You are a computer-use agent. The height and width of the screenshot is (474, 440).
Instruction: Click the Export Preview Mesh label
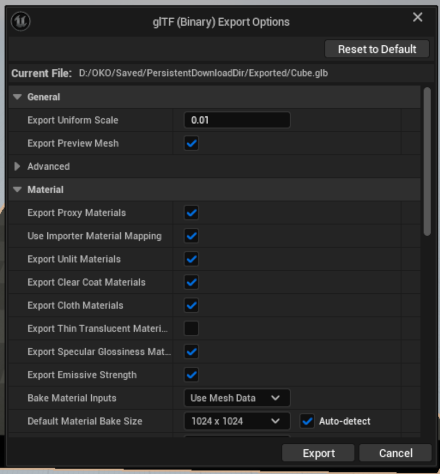(73, 143)
